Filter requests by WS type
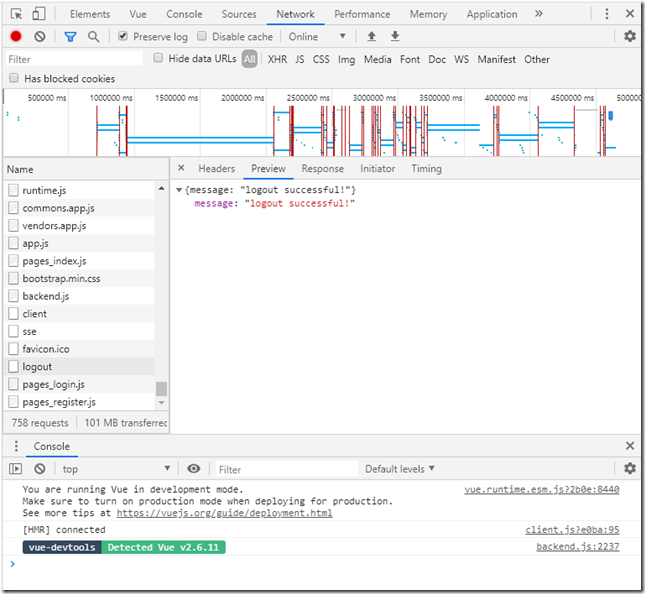 click(x=461, y=59)
